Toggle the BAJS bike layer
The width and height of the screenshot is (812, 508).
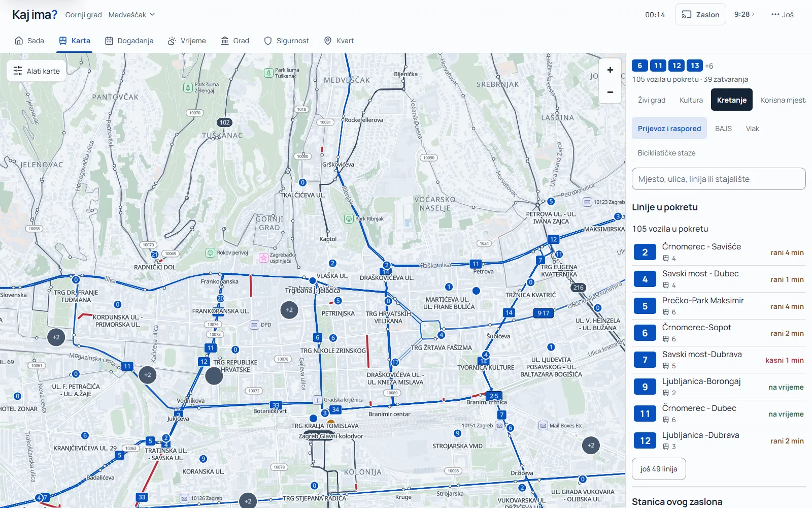coord(723,129)
